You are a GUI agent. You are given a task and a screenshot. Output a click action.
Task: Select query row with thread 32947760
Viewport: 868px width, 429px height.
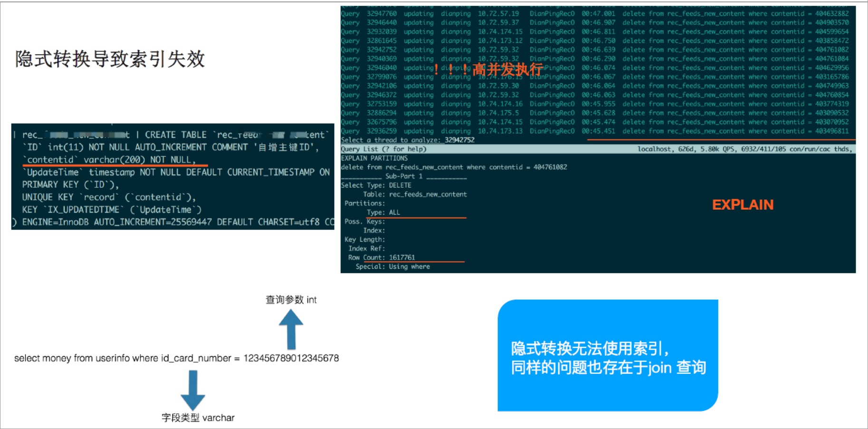[x=595, y=14]
